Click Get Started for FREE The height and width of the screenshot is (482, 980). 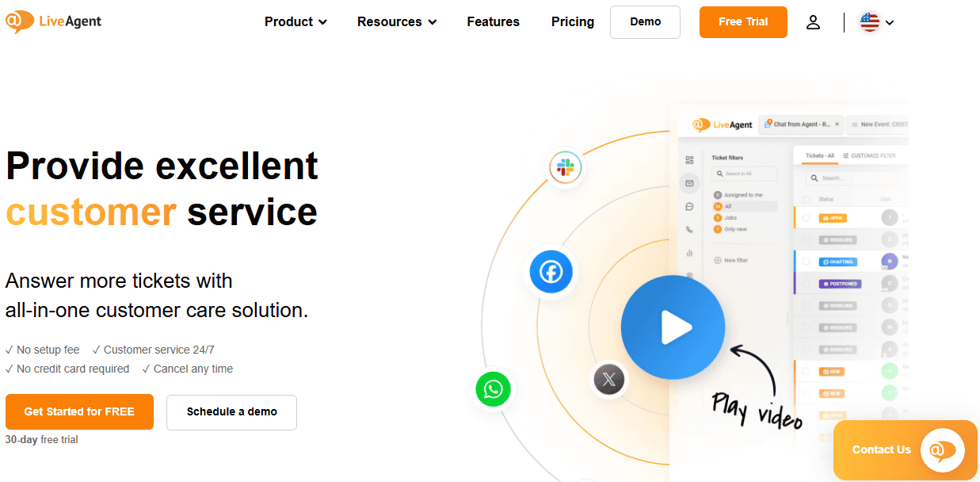(79, 412)
